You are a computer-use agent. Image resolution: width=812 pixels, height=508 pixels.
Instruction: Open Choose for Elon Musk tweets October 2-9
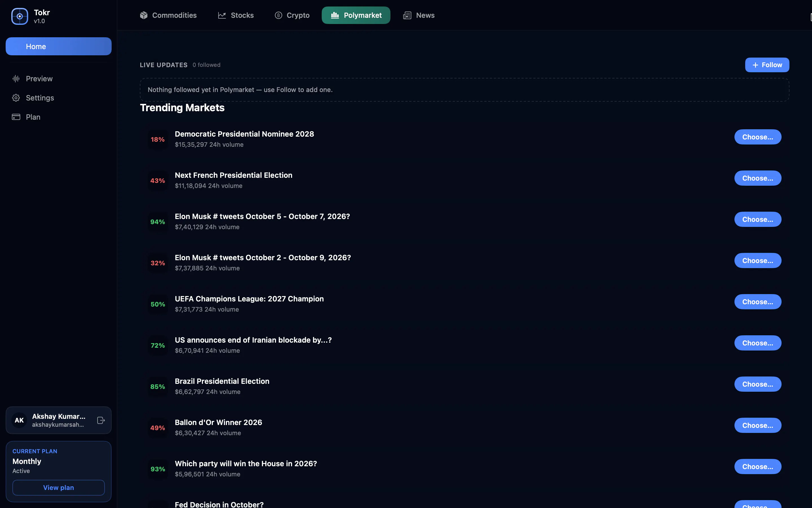pyautogui.click(x=758, y=261)
